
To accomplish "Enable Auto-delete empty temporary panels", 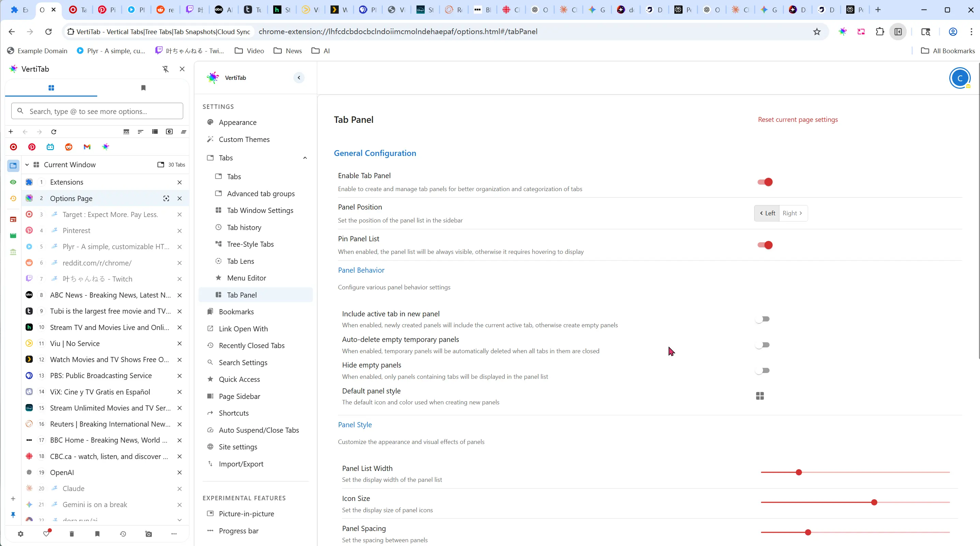I will (x=763, y=345).
